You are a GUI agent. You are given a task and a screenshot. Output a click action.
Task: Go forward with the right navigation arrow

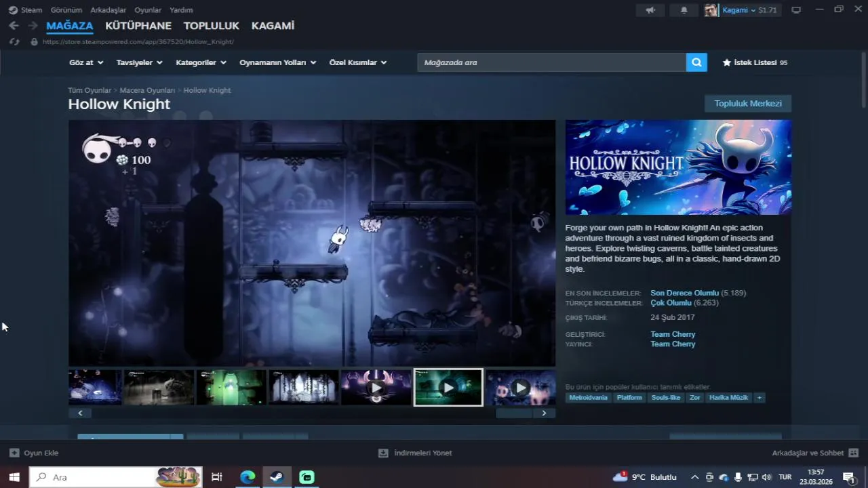point(33,26)
